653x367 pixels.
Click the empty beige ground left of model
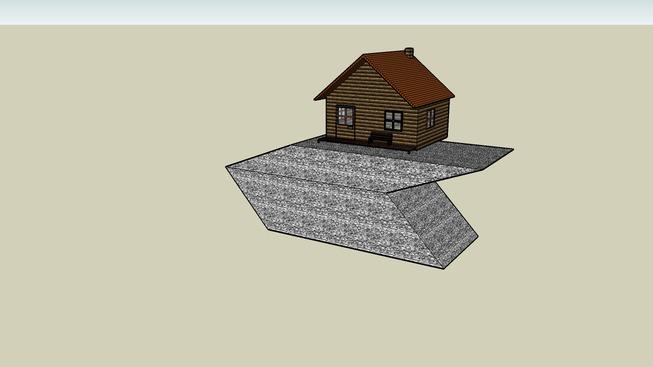(112, 187)
